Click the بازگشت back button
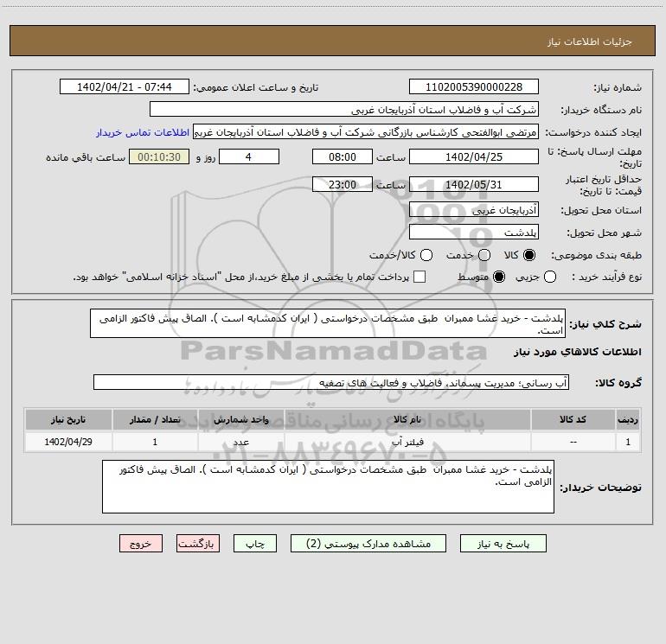Screen dimensions: 666x644 (x=198, y=544)
